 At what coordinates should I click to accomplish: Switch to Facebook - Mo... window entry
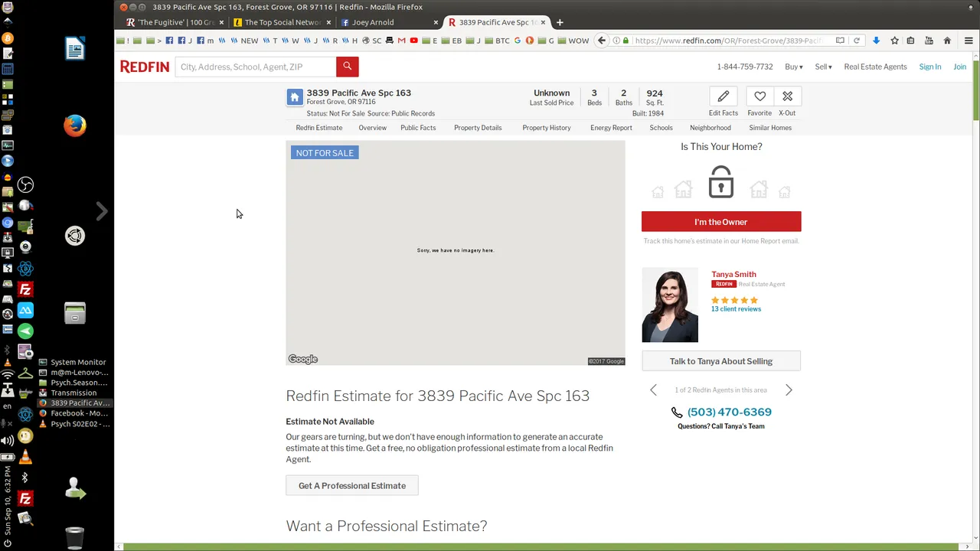[73, 413]
